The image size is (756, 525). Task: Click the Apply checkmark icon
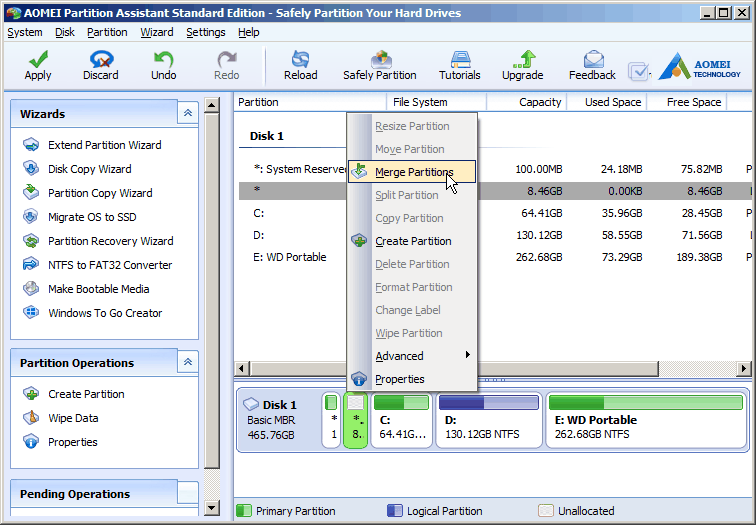[38, 59]
